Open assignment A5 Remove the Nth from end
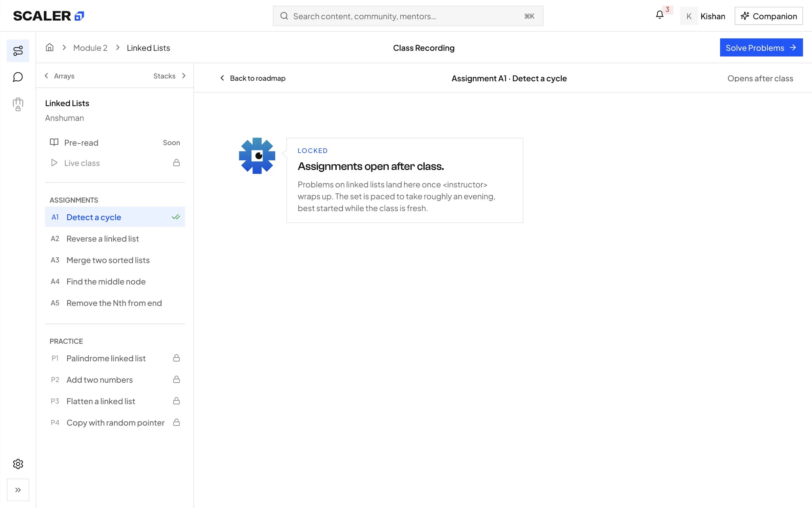Image resolution: width=812 pixels, height=508 pixels. pos(115,303)
